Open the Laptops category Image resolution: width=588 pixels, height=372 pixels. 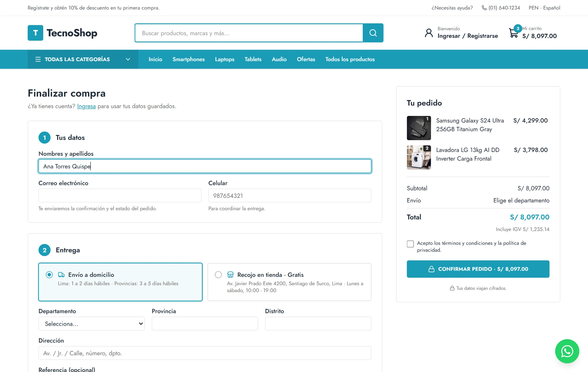click(x=225, y=59)
